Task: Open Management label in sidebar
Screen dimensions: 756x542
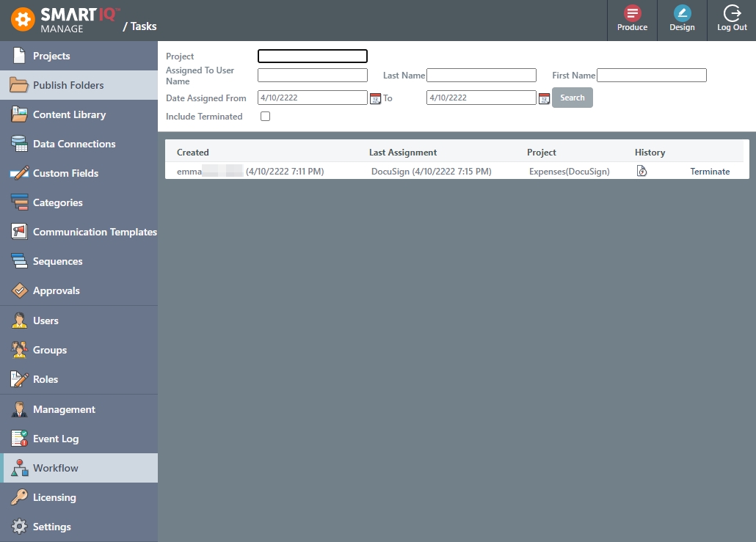Action: (x=64, y=409)
